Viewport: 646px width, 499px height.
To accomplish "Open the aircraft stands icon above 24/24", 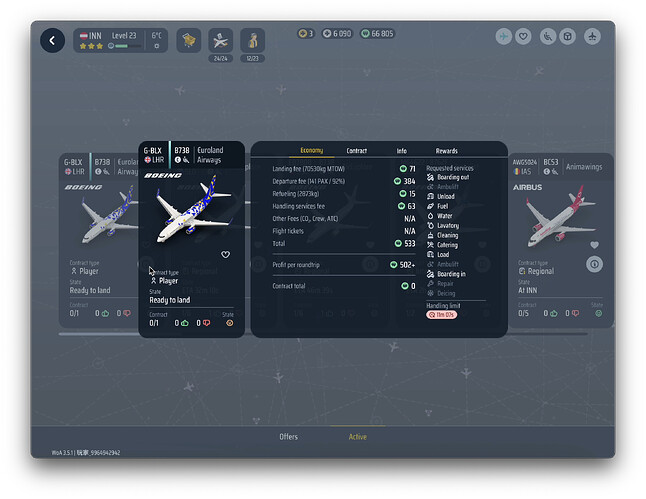I will point(220,40).
